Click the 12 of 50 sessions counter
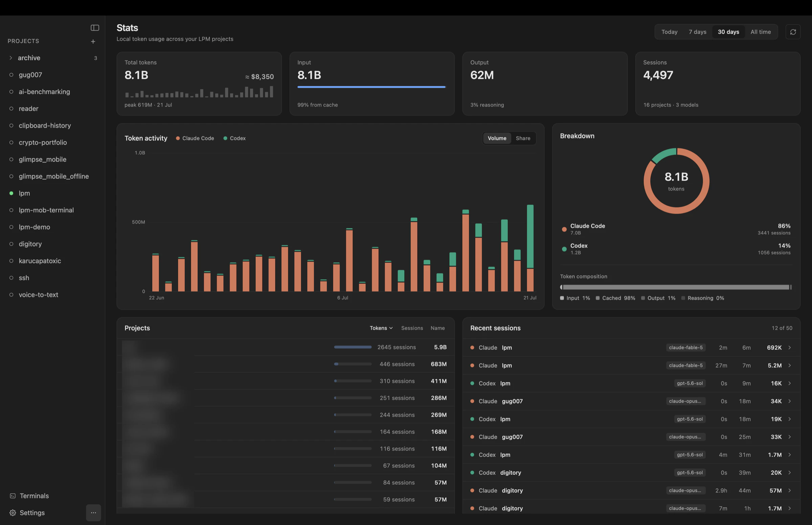 click(x=782, y=328)
